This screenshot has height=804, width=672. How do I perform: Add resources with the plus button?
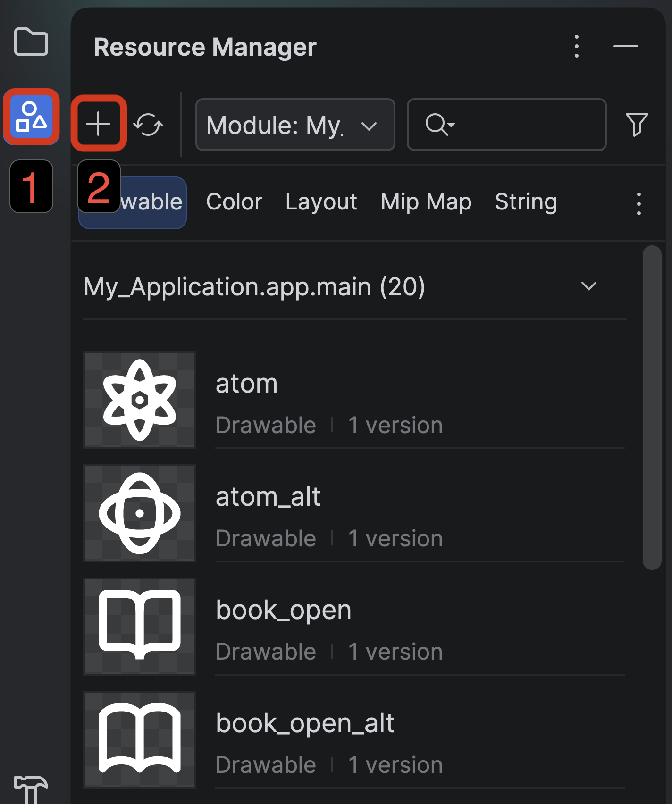(x=99, y=124)
